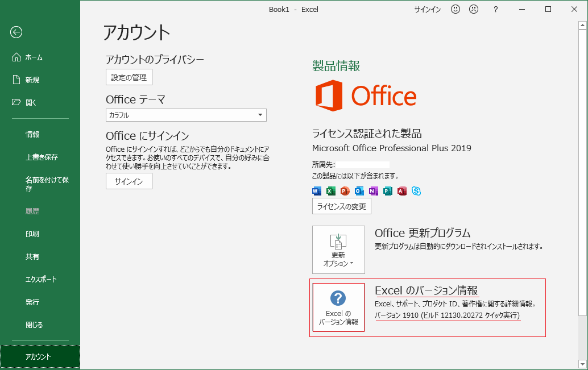588x370 pixels.
Task: Go back using the circled arrow
Action: (x=16, y=32)
